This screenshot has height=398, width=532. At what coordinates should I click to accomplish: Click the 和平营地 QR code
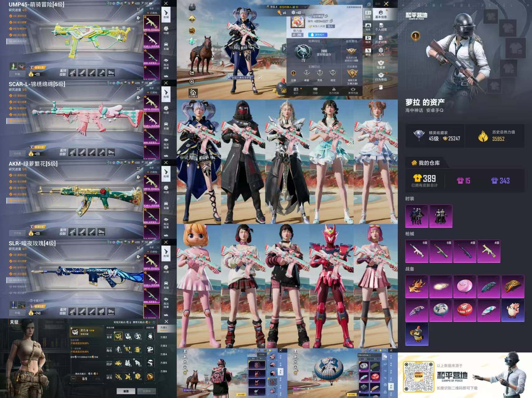[418, 376]
